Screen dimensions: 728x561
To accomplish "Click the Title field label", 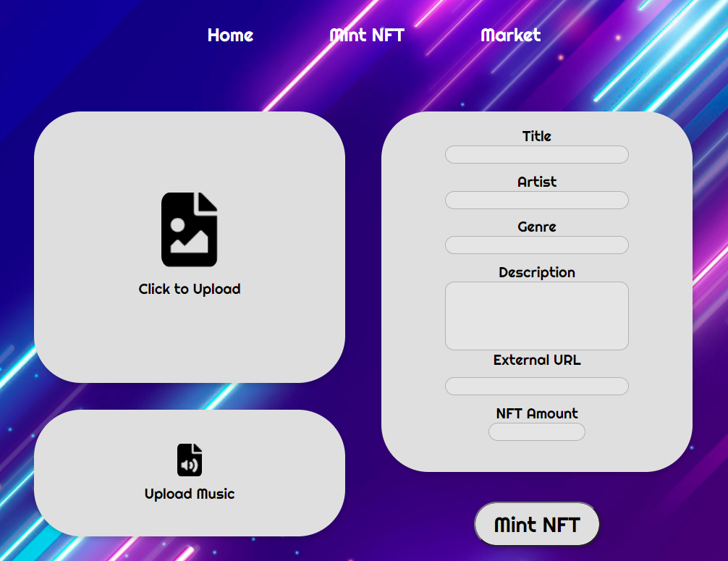I will [x=537, y=136].
